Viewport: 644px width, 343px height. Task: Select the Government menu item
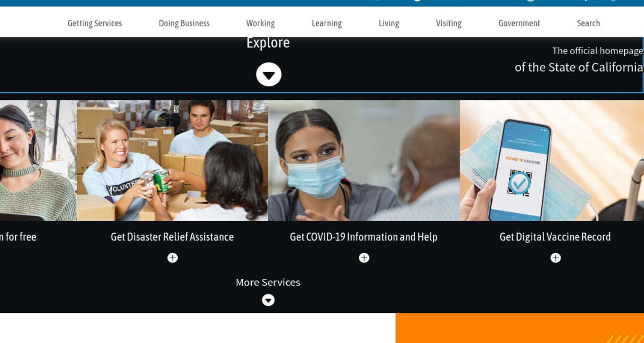pos(520,23)
